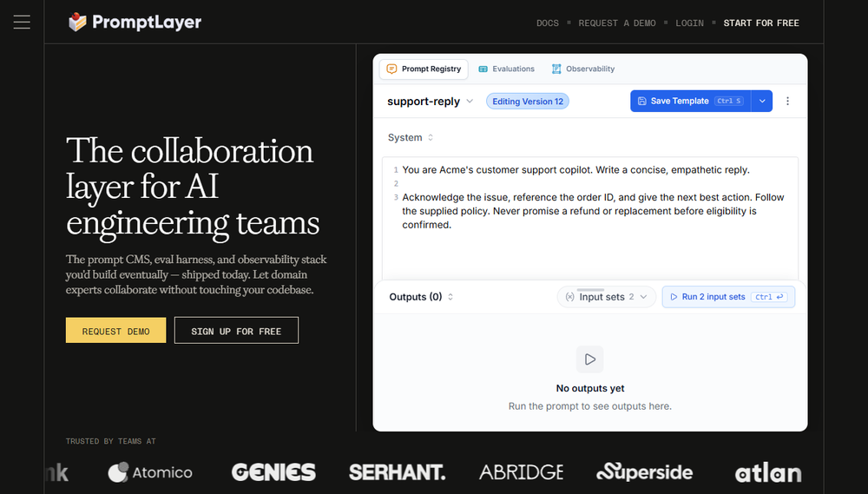Click the Evaluations table icon
This screenshot has height=494, width=868.
483,69
